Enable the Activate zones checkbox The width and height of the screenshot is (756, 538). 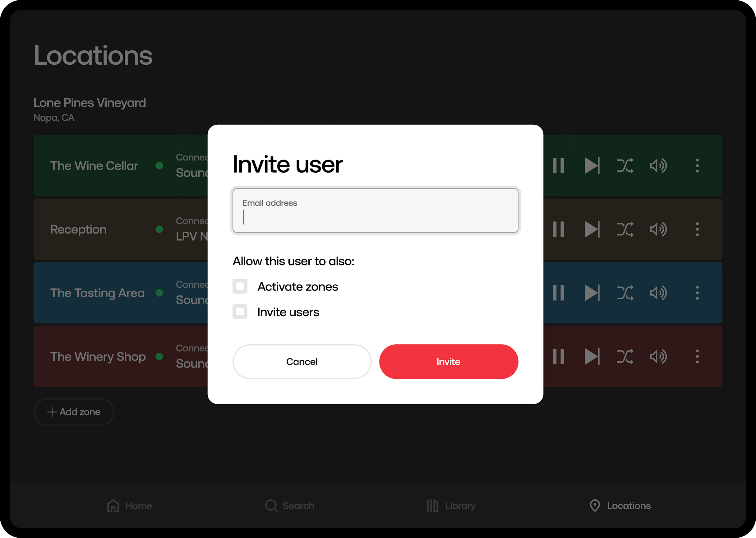point(240,286)
